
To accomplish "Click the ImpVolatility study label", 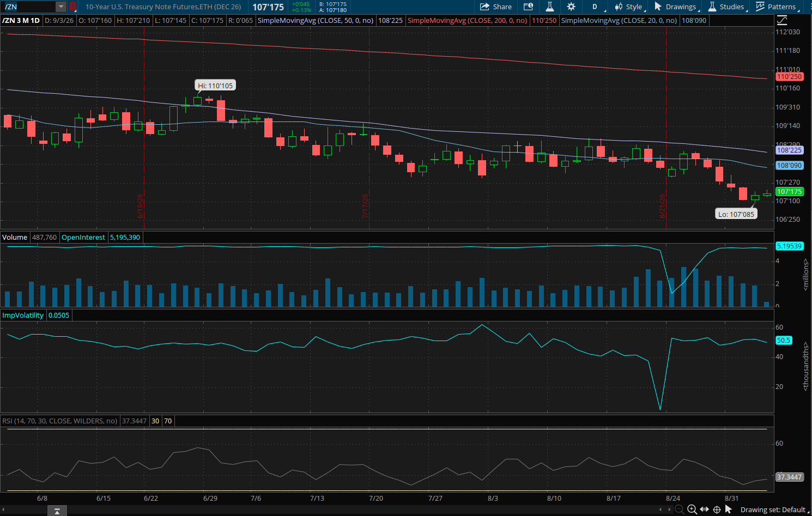I will 23,315.
